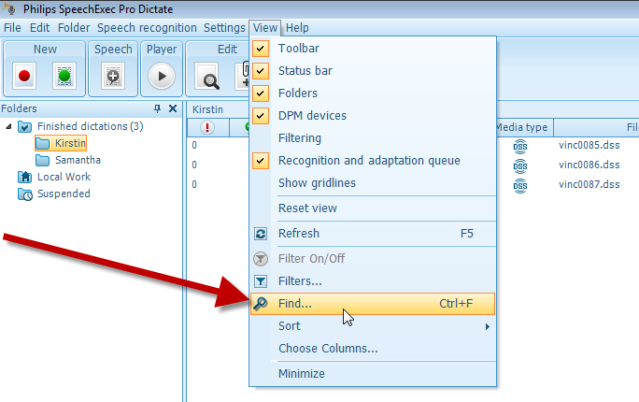
Task: Click the DSS media icon for vinc0087.dss
Action: [x=520, y=185]
